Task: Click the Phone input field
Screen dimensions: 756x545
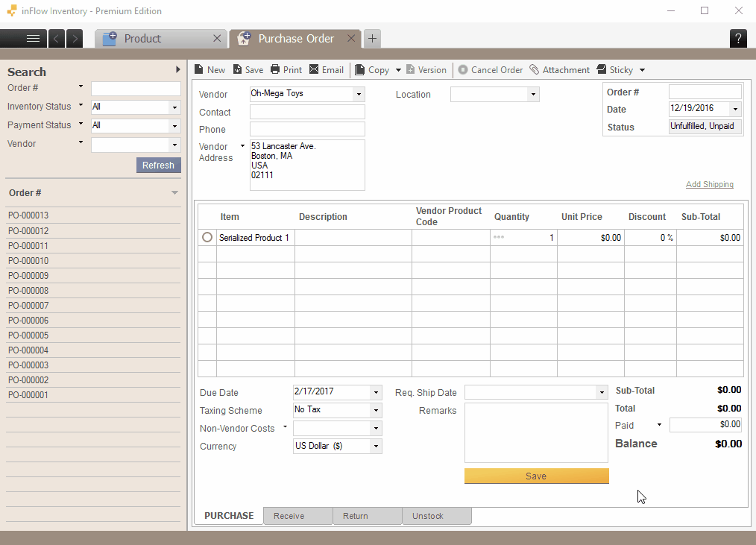Action: pyautogui.click(x=307, y=129)
